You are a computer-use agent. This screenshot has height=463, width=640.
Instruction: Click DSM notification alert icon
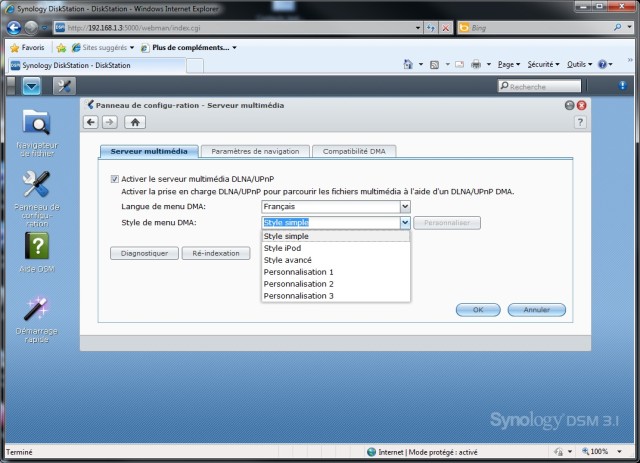[x=622, y=85]
